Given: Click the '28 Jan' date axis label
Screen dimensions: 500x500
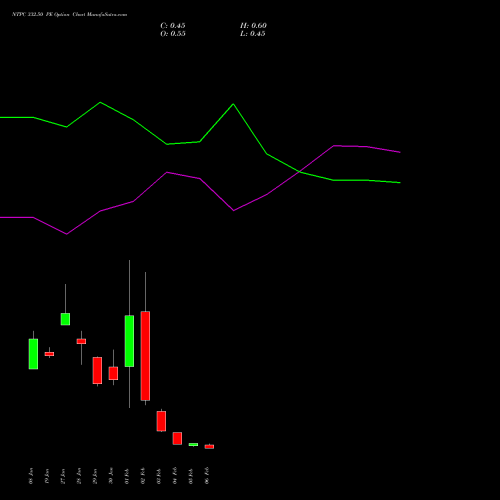Looking at the screenshot, I should (x=79, y=476).
